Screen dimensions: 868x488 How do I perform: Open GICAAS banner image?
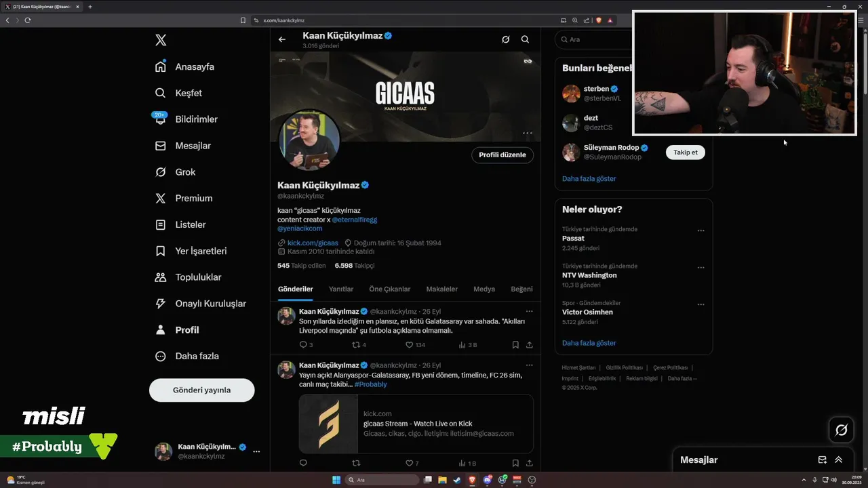[x=406, y=95]
